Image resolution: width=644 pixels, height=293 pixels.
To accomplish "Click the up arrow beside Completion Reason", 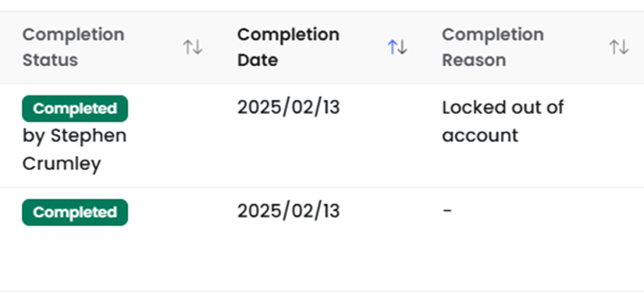I will pyautogui.click(x=614, y=48).
